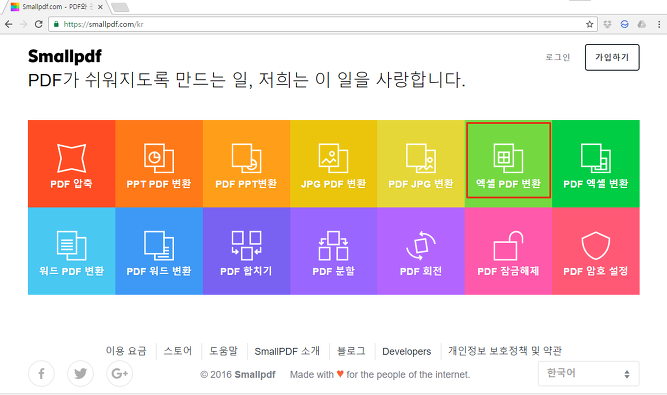
Task: Open the Developers footer link
Action: coord(407,352)
